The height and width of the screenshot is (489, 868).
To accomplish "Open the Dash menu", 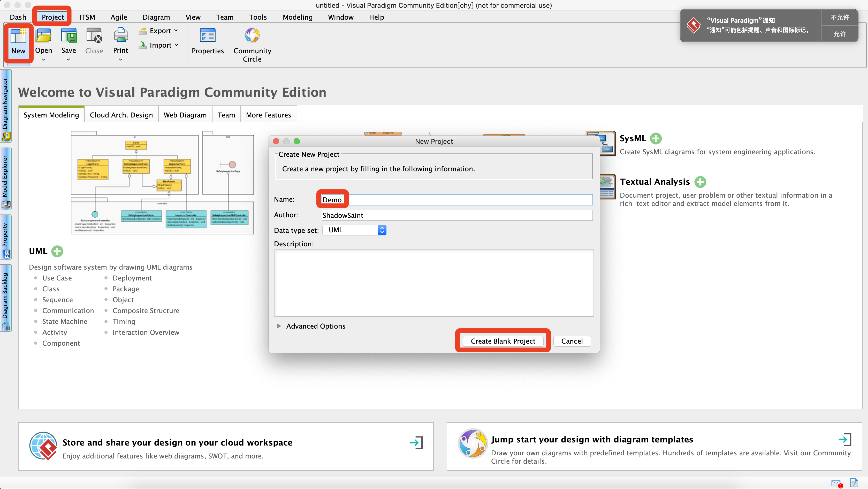I will click(18, 17).
